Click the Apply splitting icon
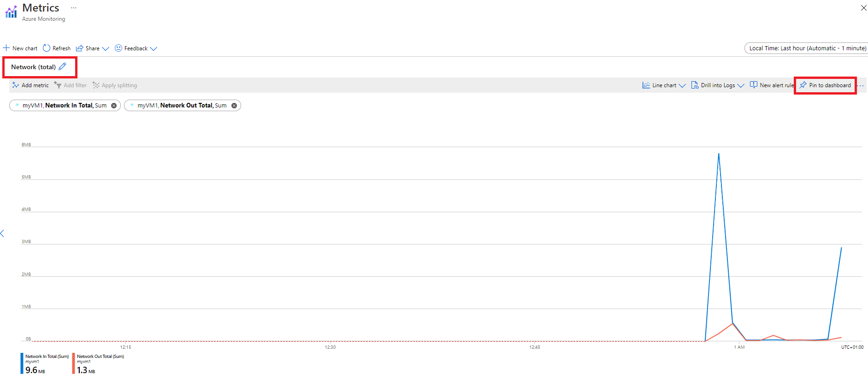 (x=96, y=85)
